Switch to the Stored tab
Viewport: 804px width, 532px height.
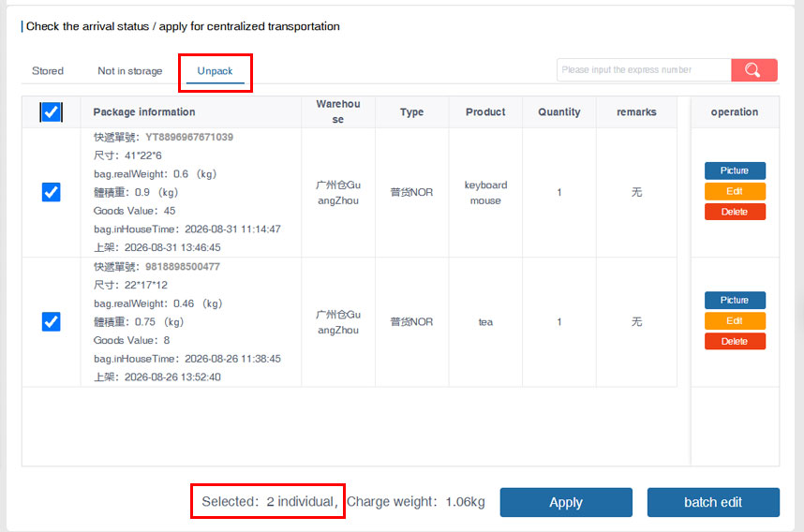coord(48,71)
